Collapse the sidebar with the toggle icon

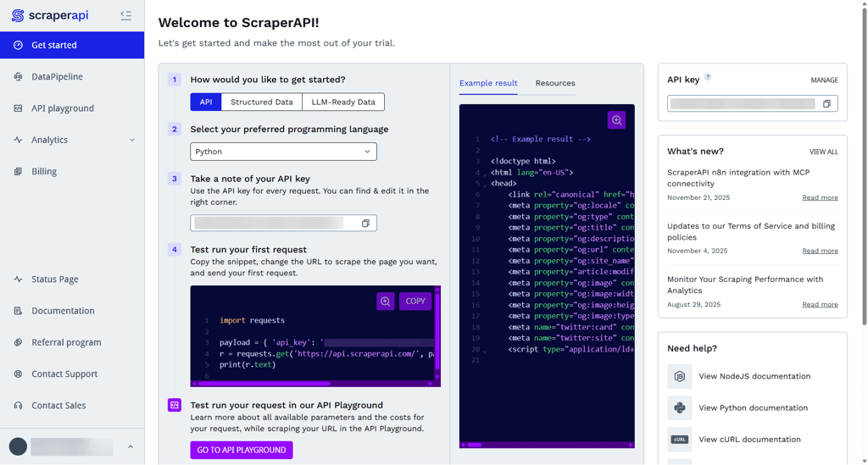tap(126, 15)
